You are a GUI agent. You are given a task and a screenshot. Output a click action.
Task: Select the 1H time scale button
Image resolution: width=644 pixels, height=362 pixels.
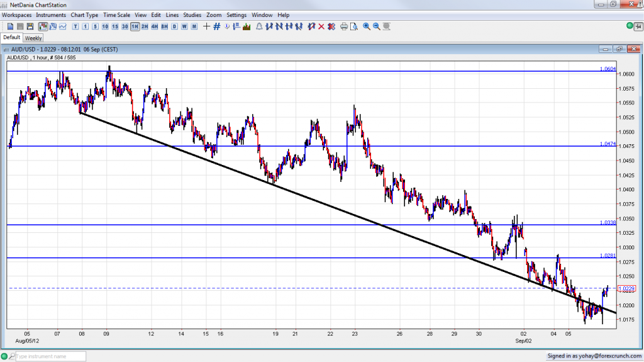[135, 26]
